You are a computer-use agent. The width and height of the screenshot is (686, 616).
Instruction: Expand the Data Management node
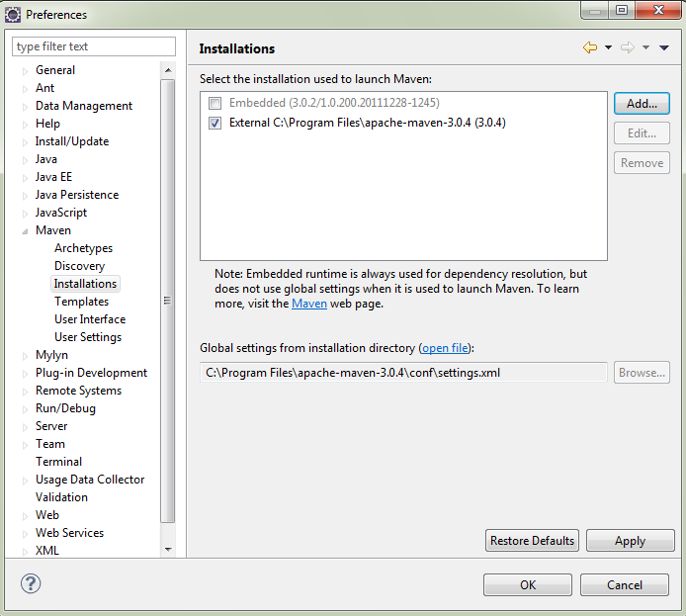tap(25, 107)
